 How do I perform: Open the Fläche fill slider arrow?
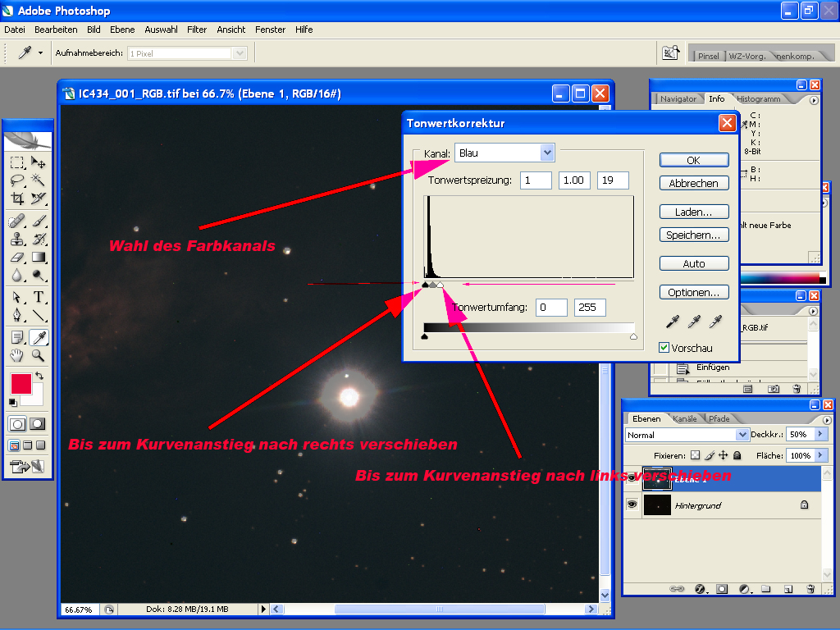[820, 455]
